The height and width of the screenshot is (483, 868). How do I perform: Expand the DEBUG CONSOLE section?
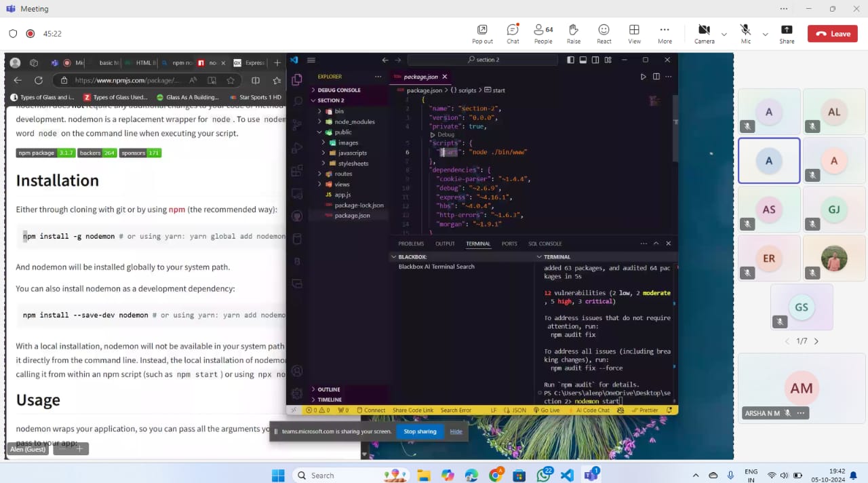point(349,90)
